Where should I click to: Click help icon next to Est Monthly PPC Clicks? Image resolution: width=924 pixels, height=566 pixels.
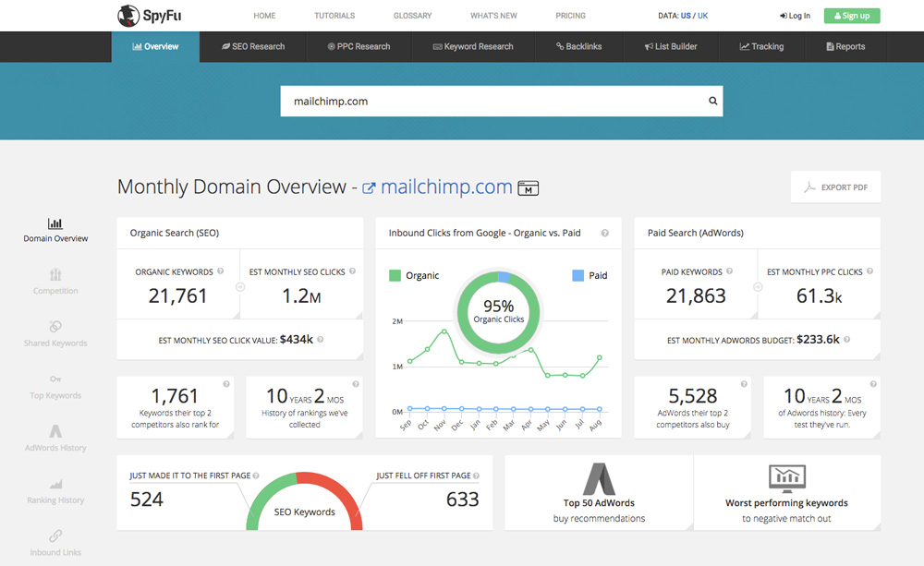pos(869,271)
